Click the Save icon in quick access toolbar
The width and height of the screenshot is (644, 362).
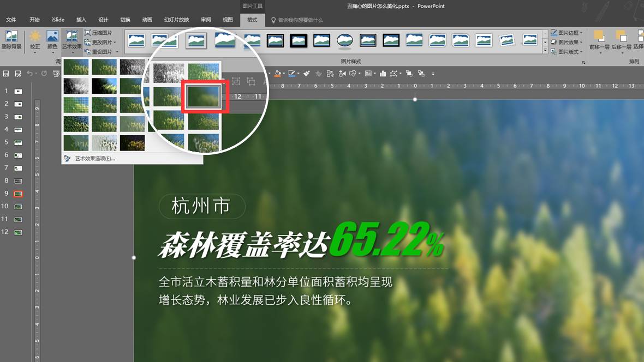(x=6, y=74)
